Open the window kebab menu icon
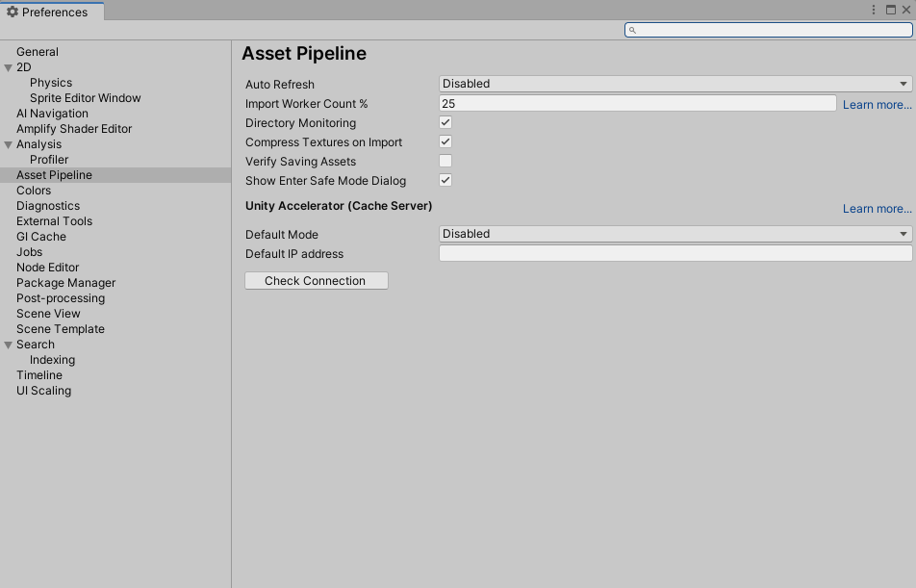The width and height of the screenshot is (916, 588). click(x=874, y=10)
